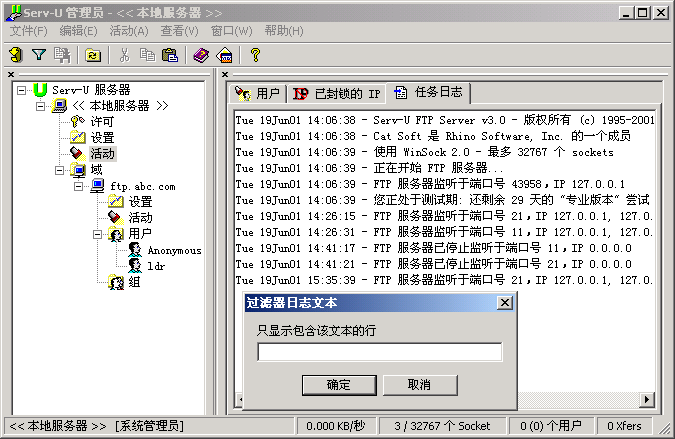Viewport: 675px width, 439px height.
Task: Click the 确定 button in filter dialog
Action: [339, 385]
